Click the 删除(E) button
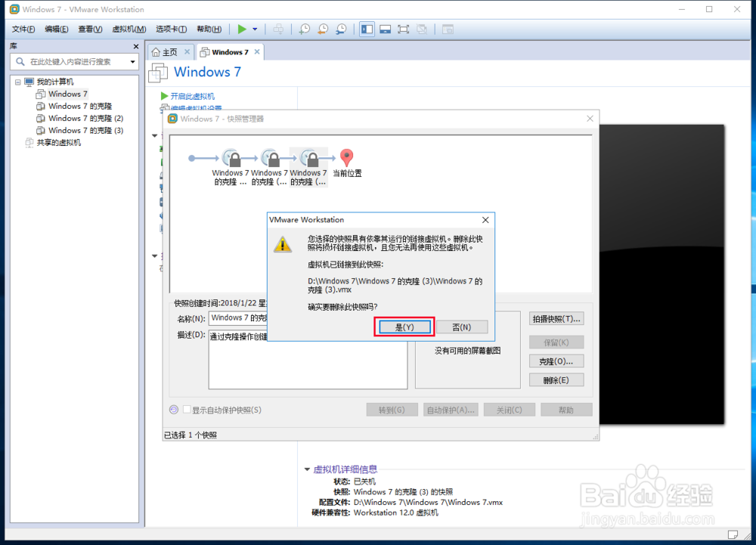 click(556, 380)
